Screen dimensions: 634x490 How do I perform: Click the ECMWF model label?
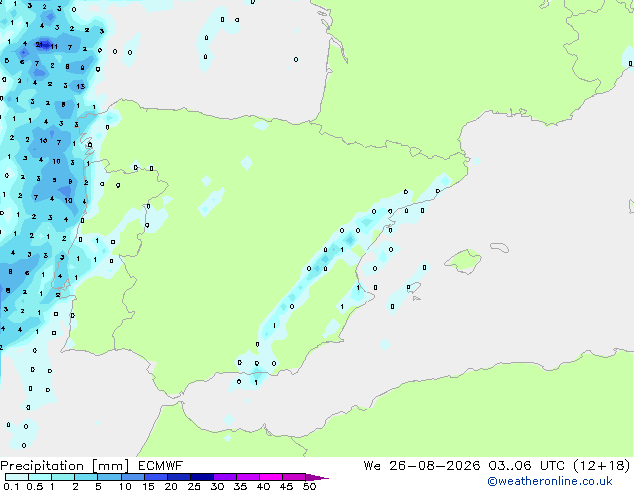(x=161, y=466)
